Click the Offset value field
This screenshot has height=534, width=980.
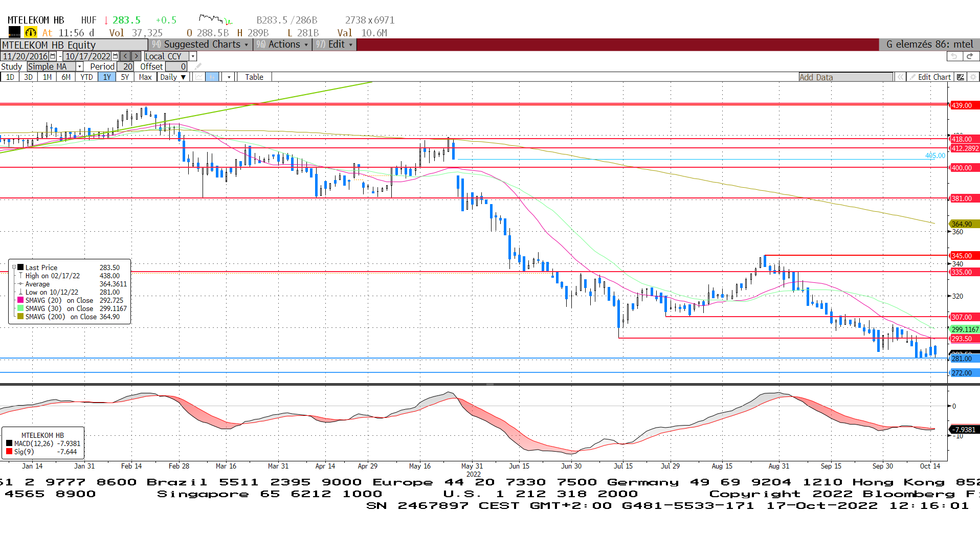pos(176,66)
